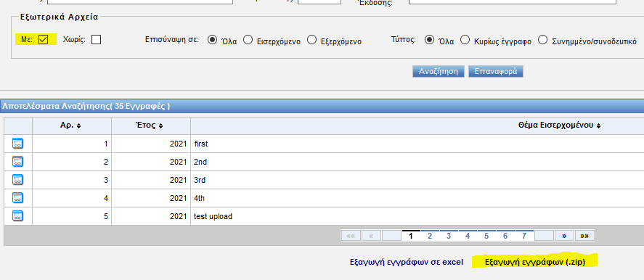Go to results page 4
The width and height of the screenshot is (644, 280).
point(468,236)
